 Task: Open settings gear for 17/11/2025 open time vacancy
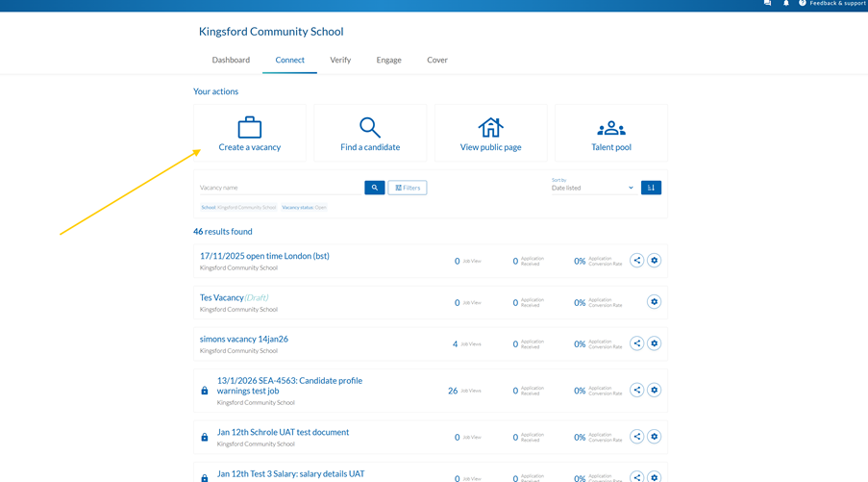point(655,261)
